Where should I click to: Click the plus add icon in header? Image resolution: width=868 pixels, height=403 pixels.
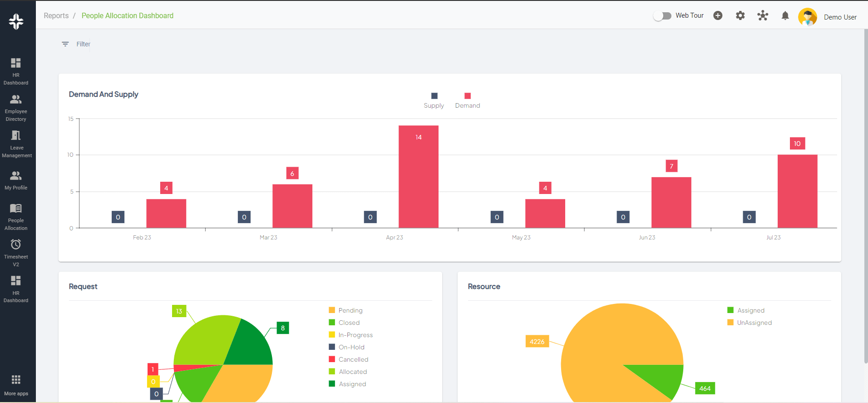coord(718,16)
